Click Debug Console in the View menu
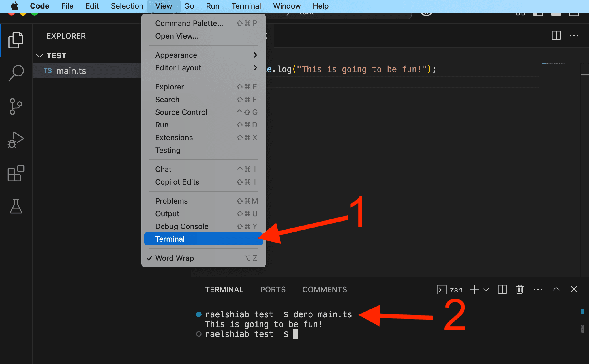The width and height of the screenshot is (589, 364). pos(182,226)
